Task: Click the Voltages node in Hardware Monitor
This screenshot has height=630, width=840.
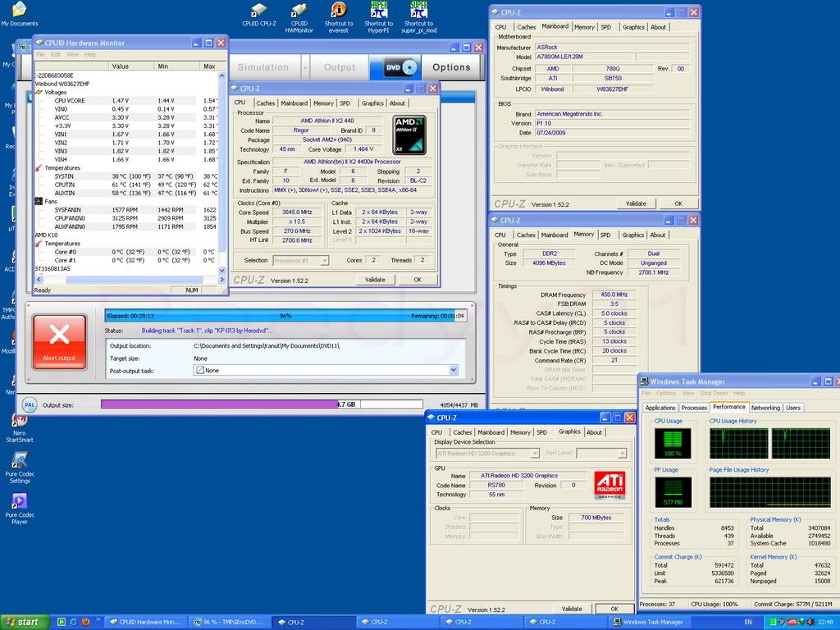Action: (55, 92)
